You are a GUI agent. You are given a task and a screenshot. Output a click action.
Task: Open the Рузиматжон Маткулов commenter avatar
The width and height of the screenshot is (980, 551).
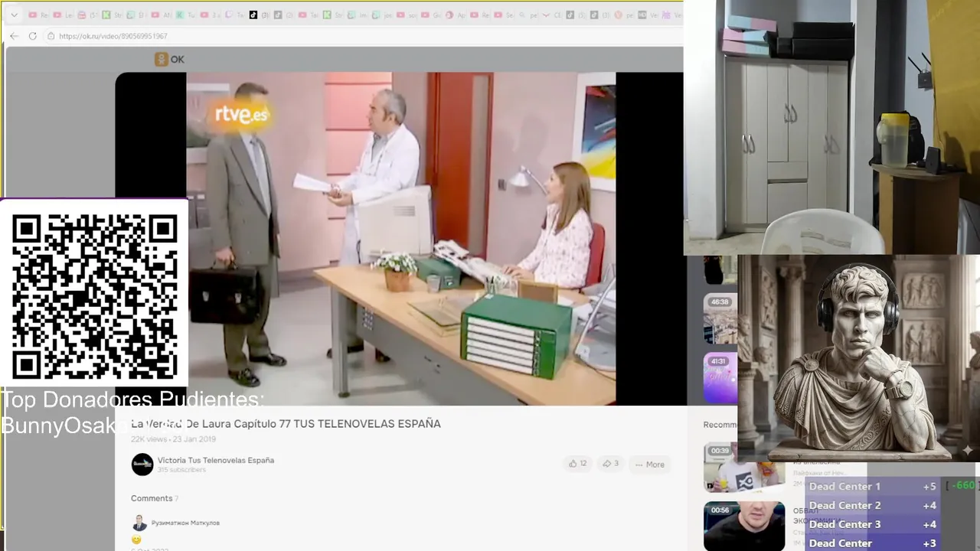pos(139,523)
